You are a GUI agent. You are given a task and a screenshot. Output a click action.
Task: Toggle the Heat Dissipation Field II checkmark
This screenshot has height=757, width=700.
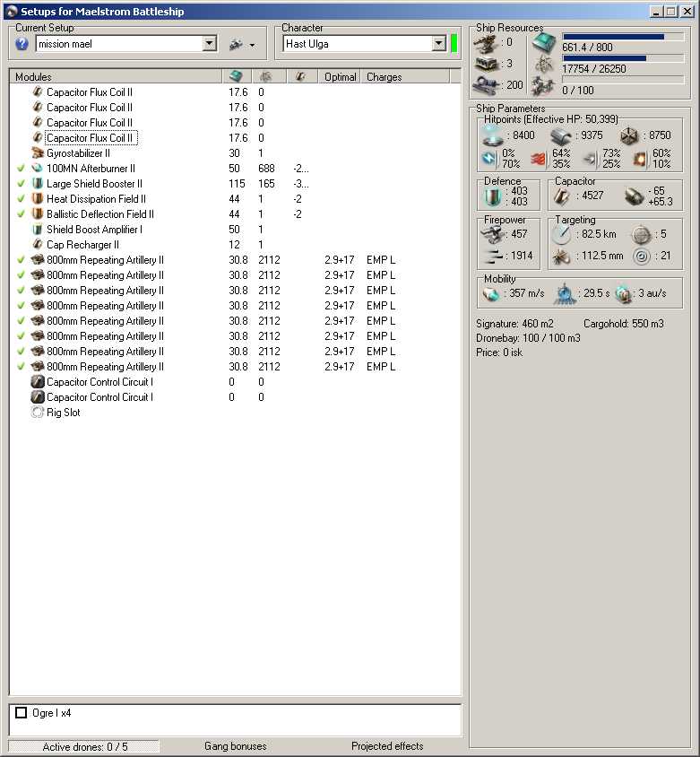pos(21,199)
